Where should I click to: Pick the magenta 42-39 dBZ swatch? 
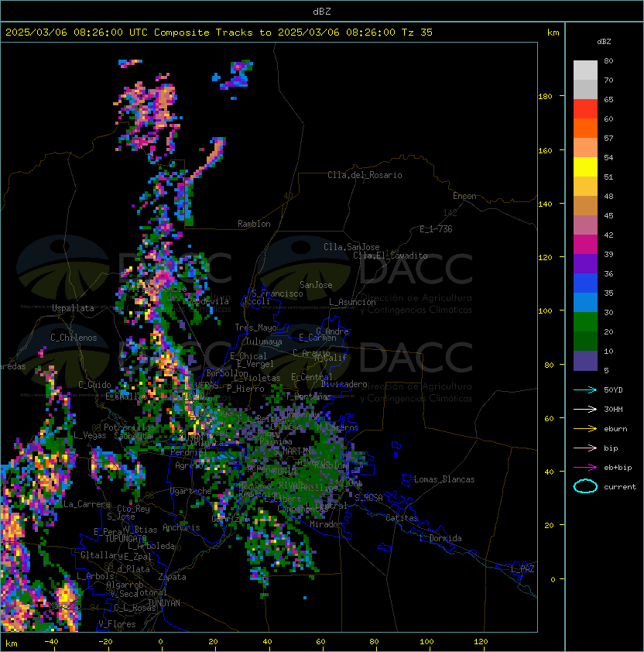tap(585, 245)
